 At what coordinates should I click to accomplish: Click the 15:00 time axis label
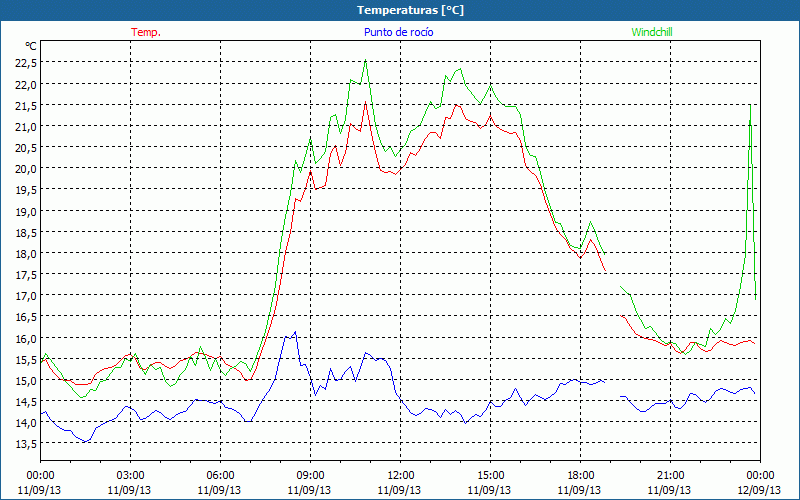pyautogui.click(x=490, y=476)
